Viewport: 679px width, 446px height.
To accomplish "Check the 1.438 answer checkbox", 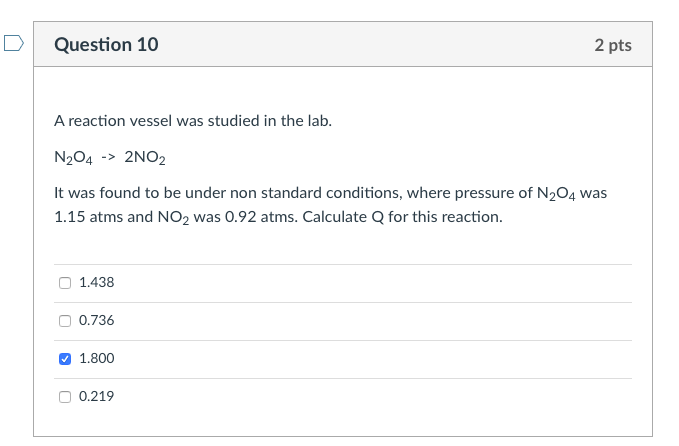I will coord(65,283).
